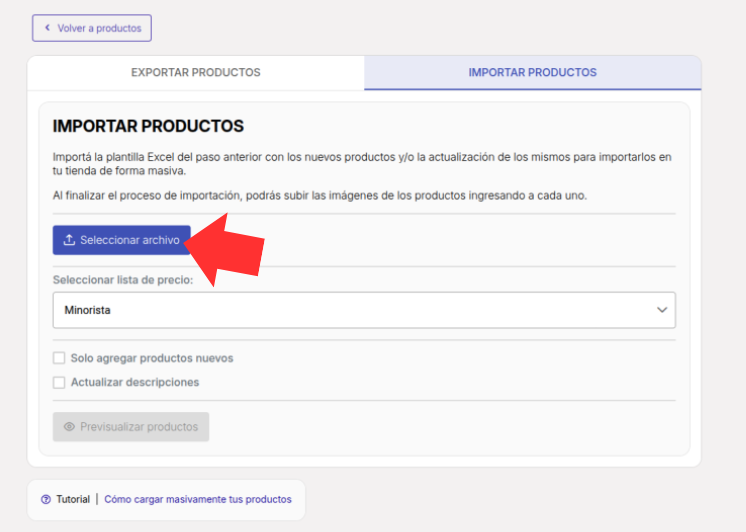The height and width of the screenshot is (532, 746).
Task: Expand the price list dropdown chevron
Action: 662,310
